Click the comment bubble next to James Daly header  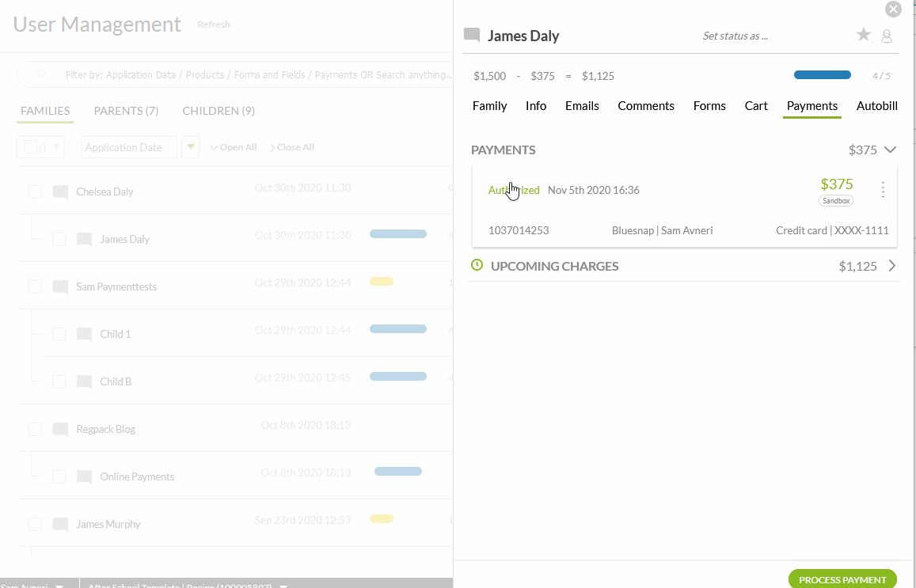(472, 36)
